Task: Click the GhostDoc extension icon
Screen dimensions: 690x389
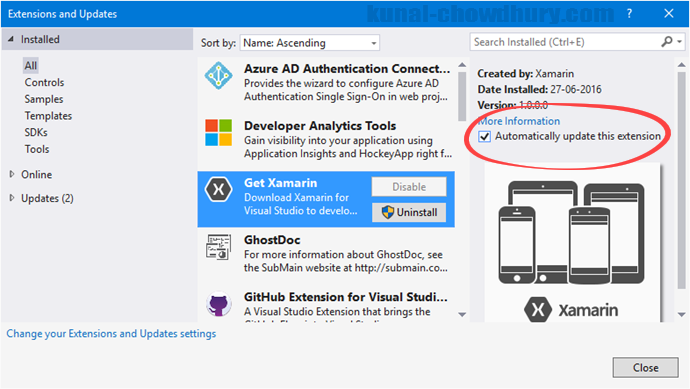Action: point(218,247)
